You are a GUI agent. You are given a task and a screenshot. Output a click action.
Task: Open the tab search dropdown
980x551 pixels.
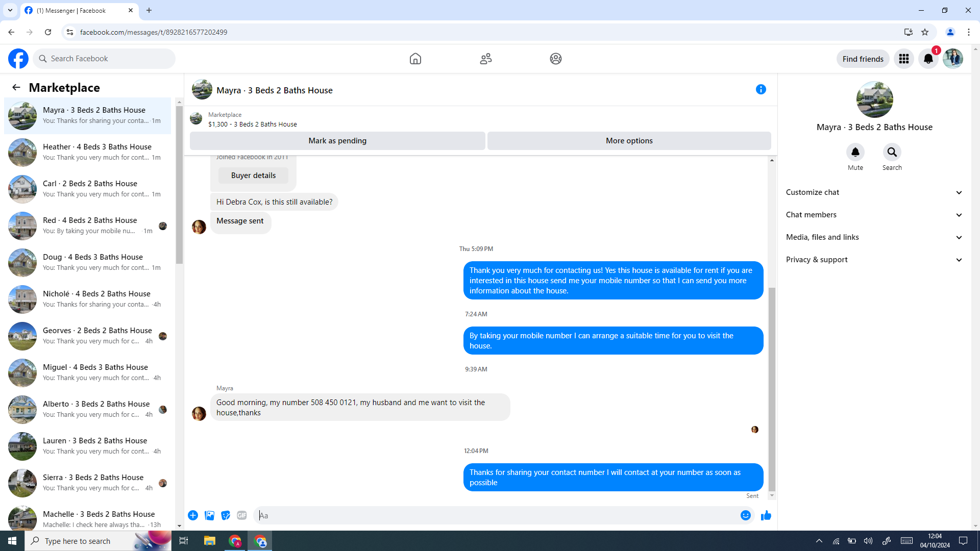coord(10,10)
